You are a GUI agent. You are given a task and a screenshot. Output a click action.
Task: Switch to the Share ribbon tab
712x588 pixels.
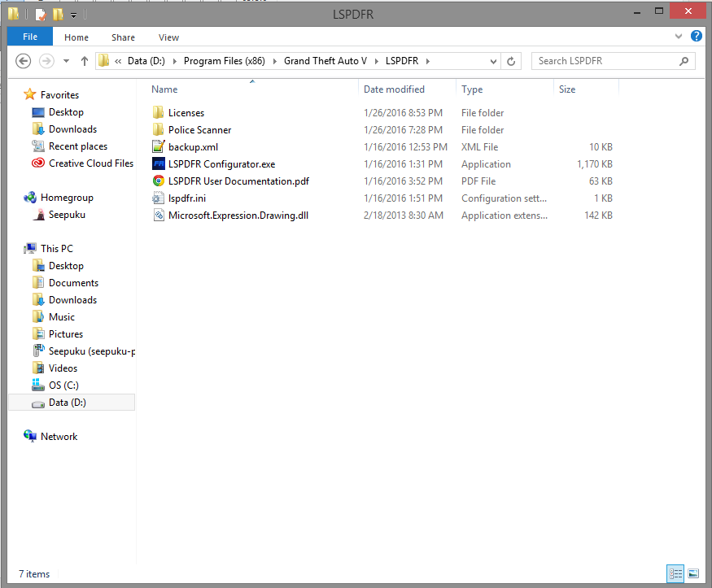[x=123, y=37]
